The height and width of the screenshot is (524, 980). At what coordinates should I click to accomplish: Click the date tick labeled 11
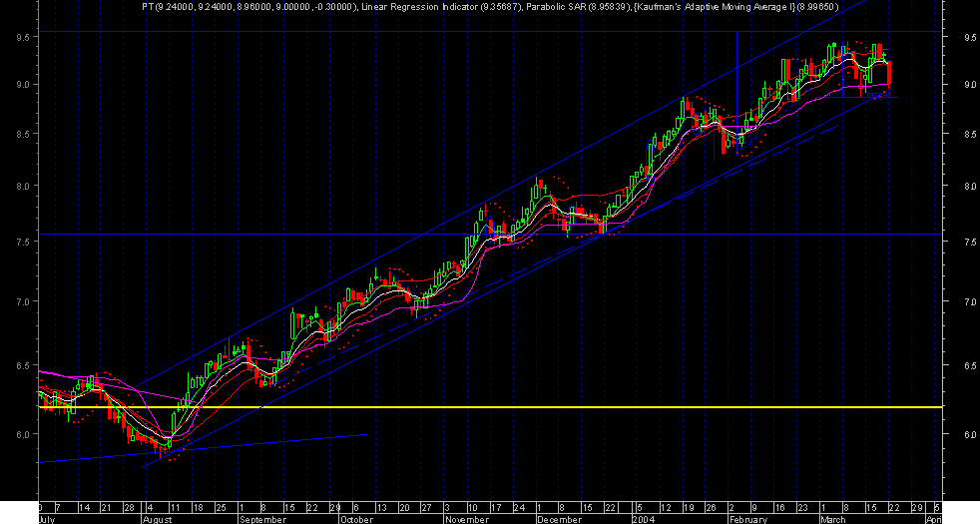(x=175, y=507)
